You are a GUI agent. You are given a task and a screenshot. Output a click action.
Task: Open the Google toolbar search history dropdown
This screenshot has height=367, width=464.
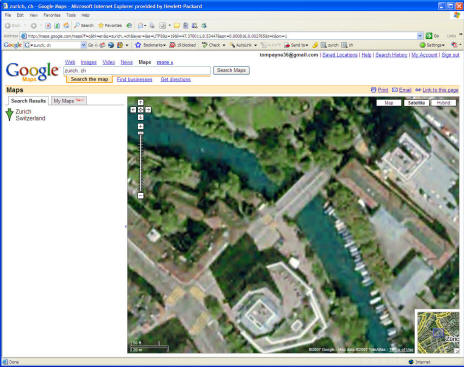(83, 45)
